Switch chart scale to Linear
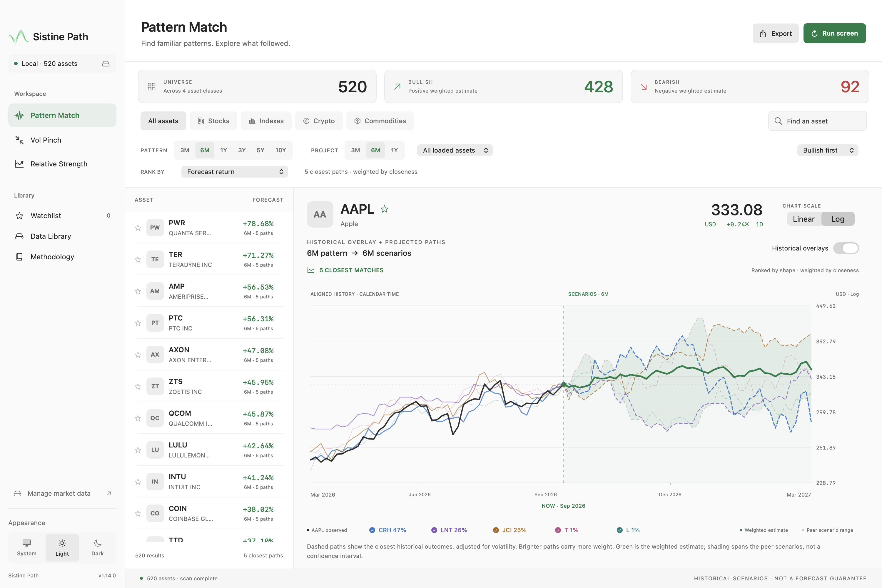Image resolution: width=882 pixels, height=588 pixels. [804, 219]
